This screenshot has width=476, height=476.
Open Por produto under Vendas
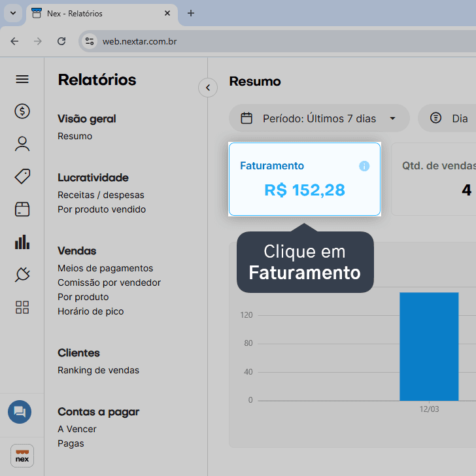83,297
